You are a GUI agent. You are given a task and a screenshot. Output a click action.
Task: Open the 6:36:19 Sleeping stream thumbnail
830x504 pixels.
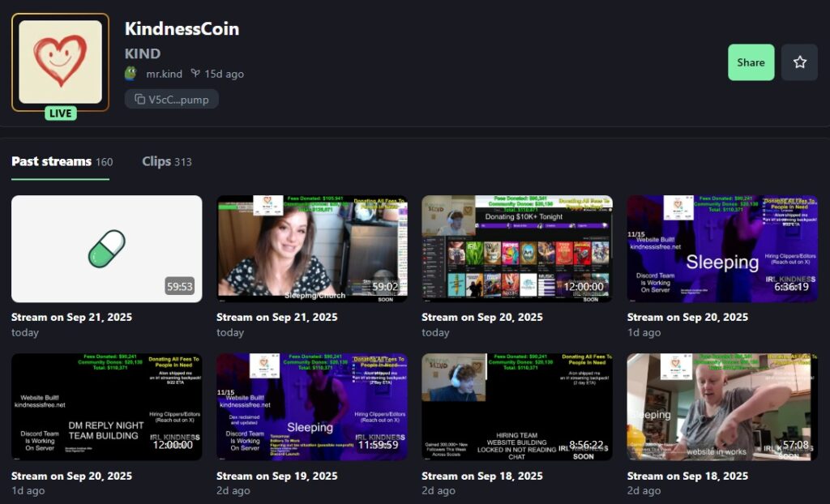click(721, 248)
